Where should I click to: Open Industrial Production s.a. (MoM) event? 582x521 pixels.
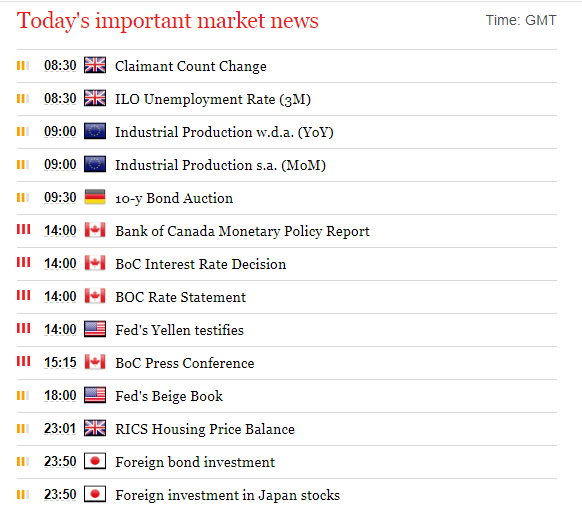click(x=220, y=165)
